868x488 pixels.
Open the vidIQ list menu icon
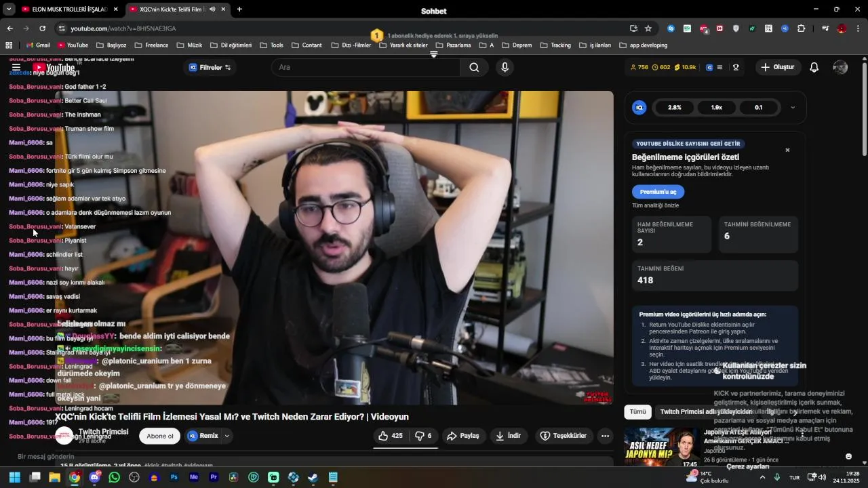tap(719, 67)
